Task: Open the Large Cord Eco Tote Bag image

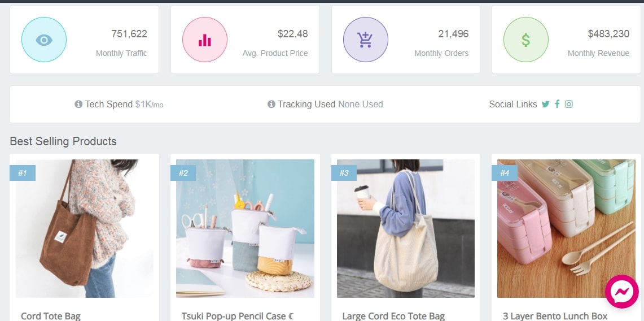Action: point(406,228)
